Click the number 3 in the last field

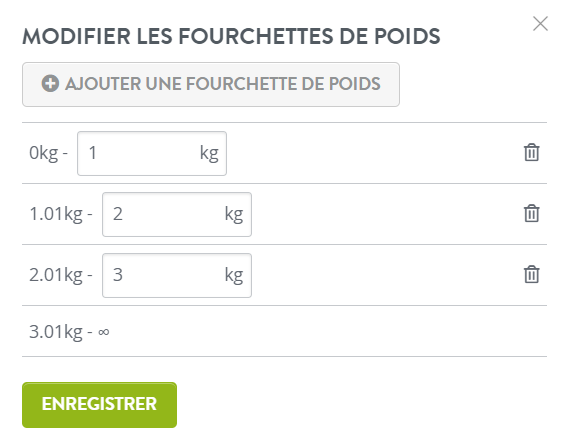click(x=118, y=275)
